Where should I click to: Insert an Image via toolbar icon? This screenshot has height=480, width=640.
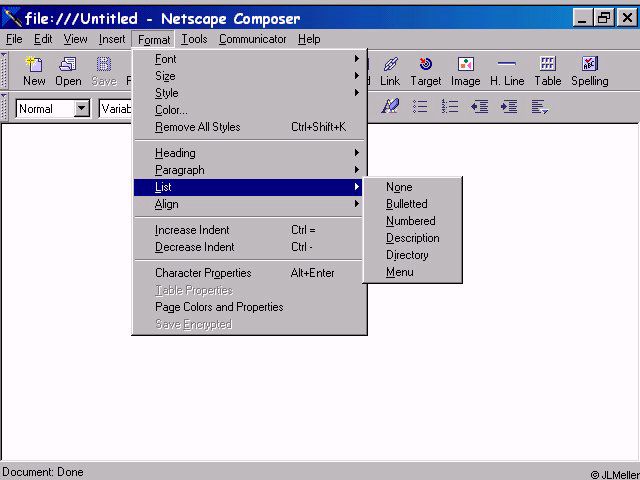tap(465, 71)
